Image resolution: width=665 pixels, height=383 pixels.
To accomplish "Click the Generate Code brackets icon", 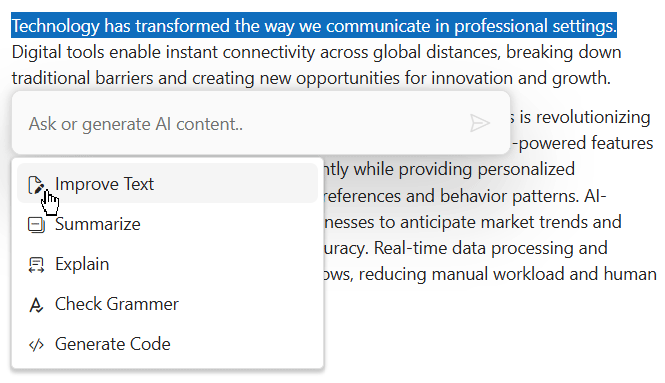I will (36, 345).
